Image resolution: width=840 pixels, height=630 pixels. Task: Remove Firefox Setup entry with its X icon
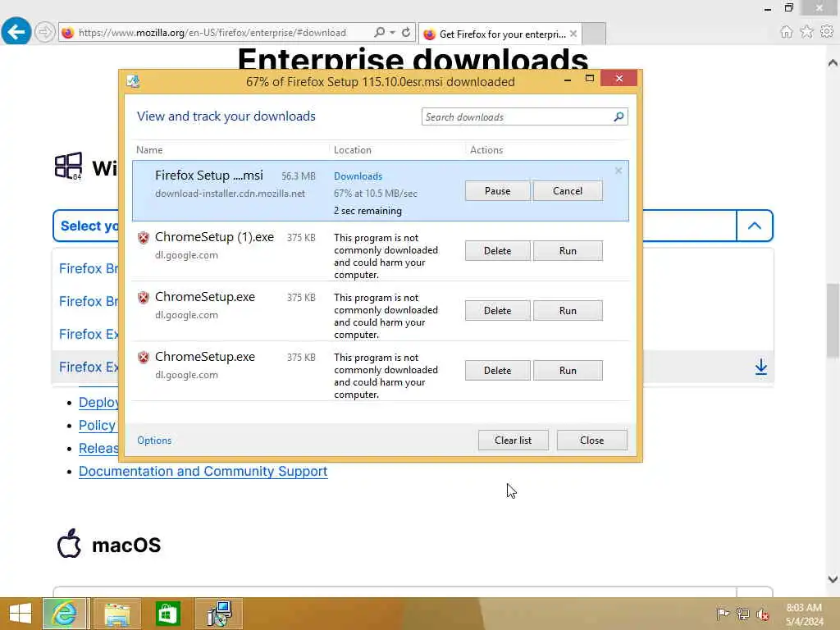619,171
